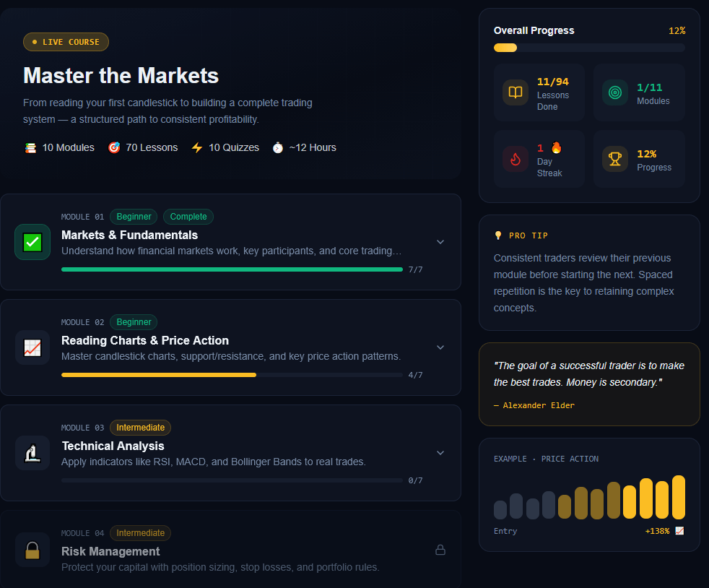Click the Overall Progress bar
Image resolution: width=709 pixels, height=588 pixels.
point(589,48)
